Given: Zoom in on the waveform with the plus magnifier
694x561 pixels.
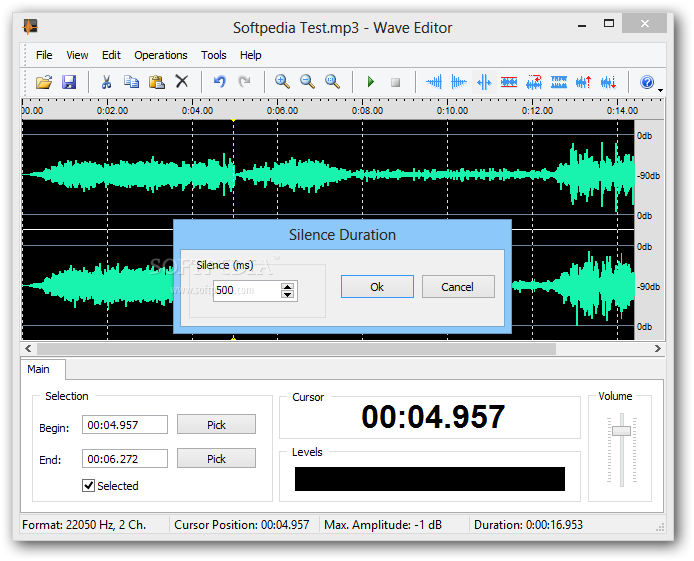Looking at the screenshot, I should pos(282,82).
